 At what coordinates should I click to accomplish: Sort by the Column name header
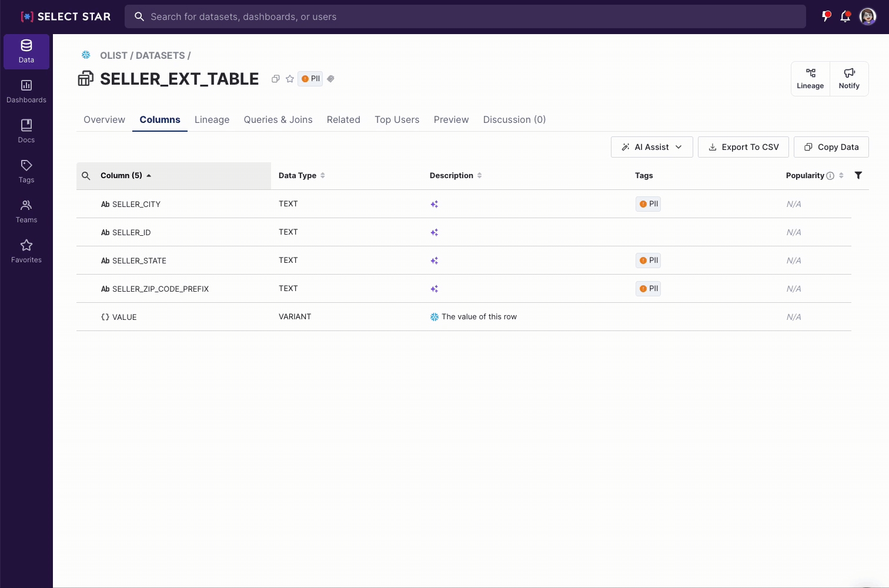(x=121, y=175)
